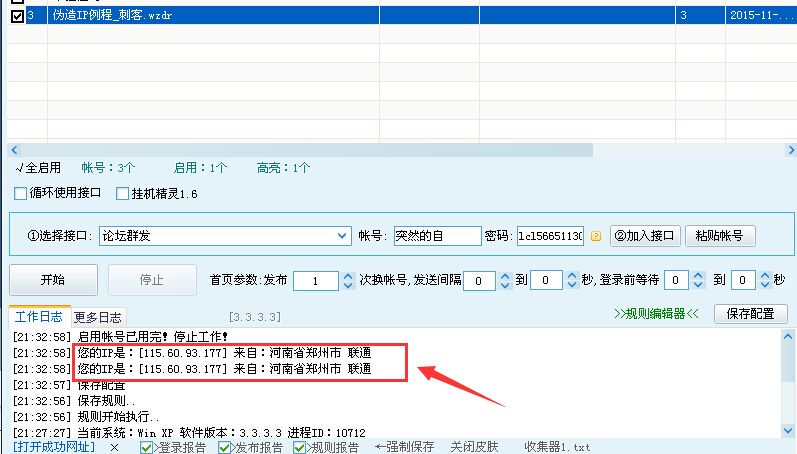
Task: Decrease the 发布 count with down arrow
Action: point(348,285)
